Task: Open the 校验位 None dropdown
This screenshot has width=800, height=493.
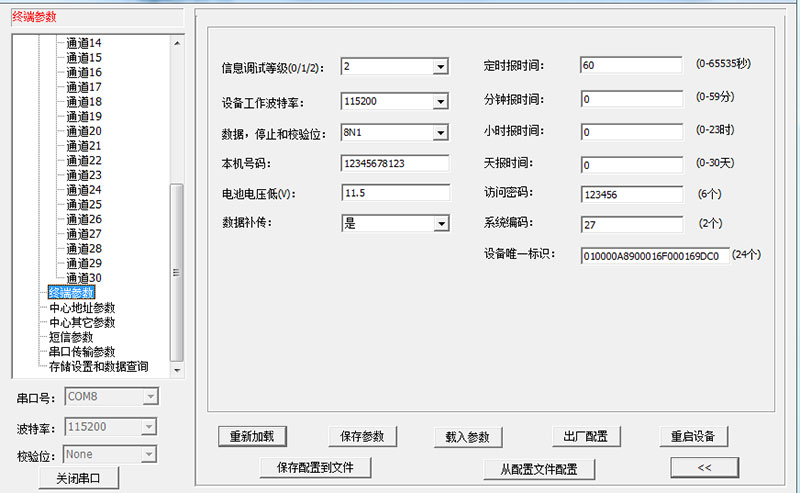Action: tap(148, 454)
